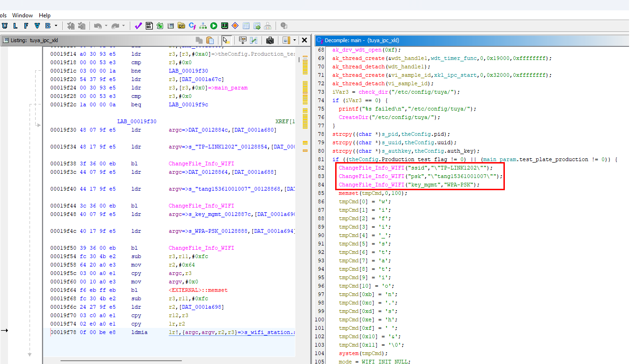The width and height of the screenshot is (630, 364).
Task: Take a Listing snapshot with the camera icon
Action: pyautogui.click(x=270, y=40)
